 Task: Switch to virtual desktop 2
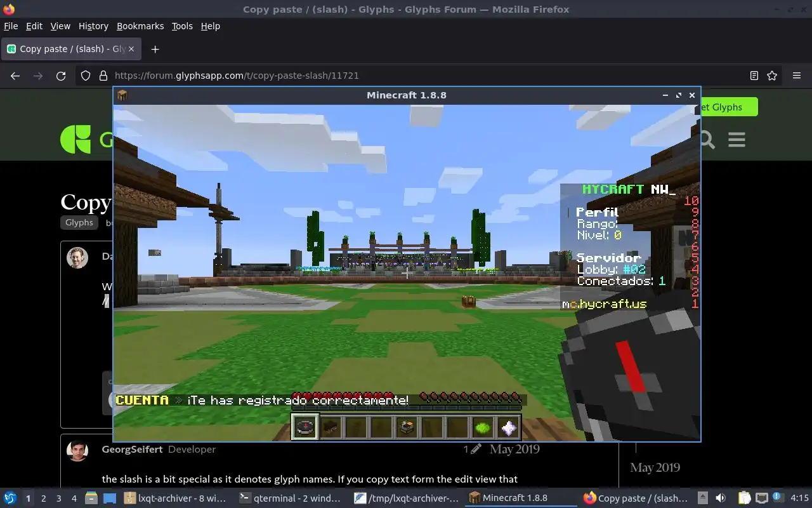click(44, 498)
